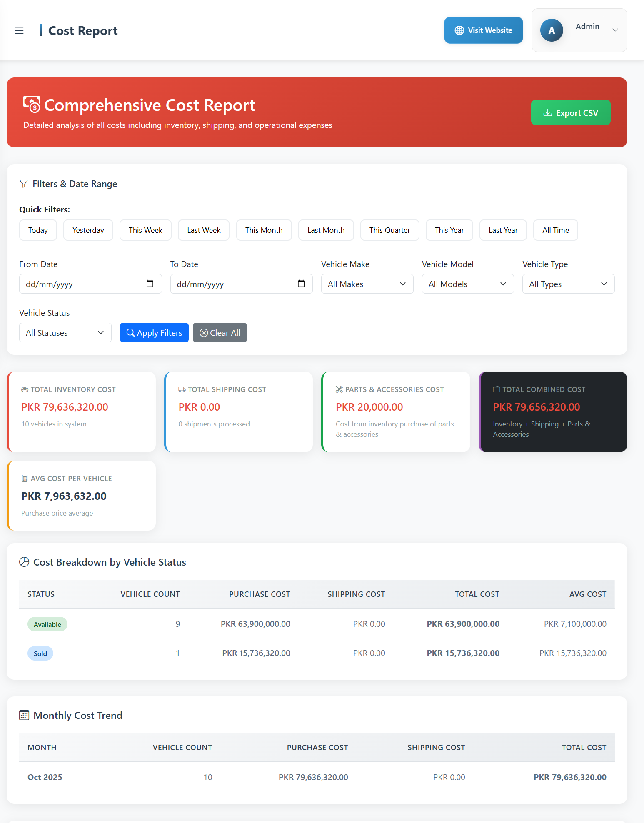Click the Admin avatar icon
Image resolution: width=644 pixels, height=823 pixels.
[552, 30]
